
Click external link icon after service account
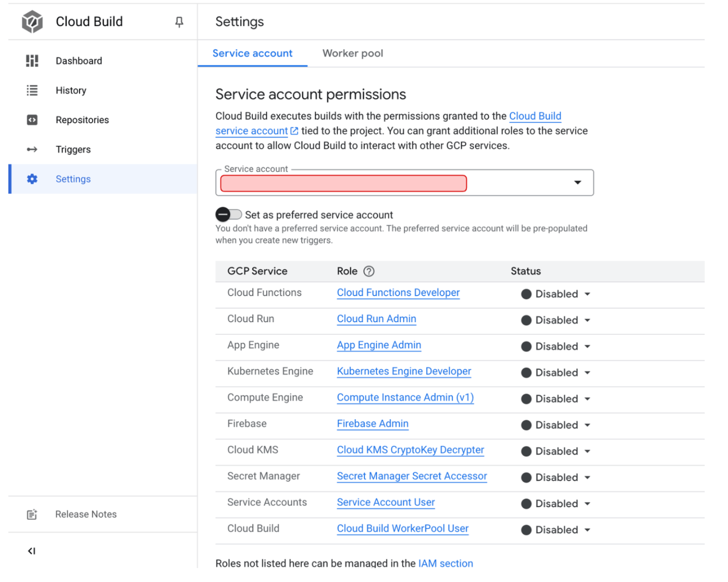coord(294,131)
